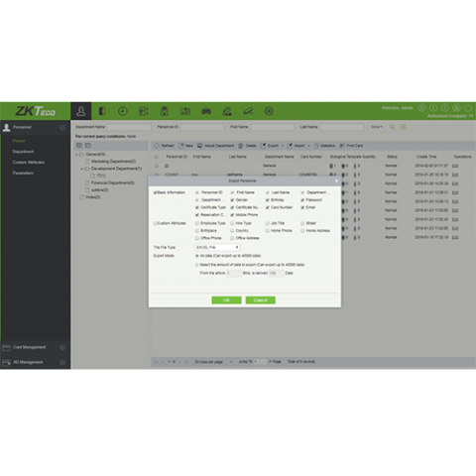Select 'Select the amount of data' radio
Viewport: 476px width, 476px height.
[x=197, y=265]
